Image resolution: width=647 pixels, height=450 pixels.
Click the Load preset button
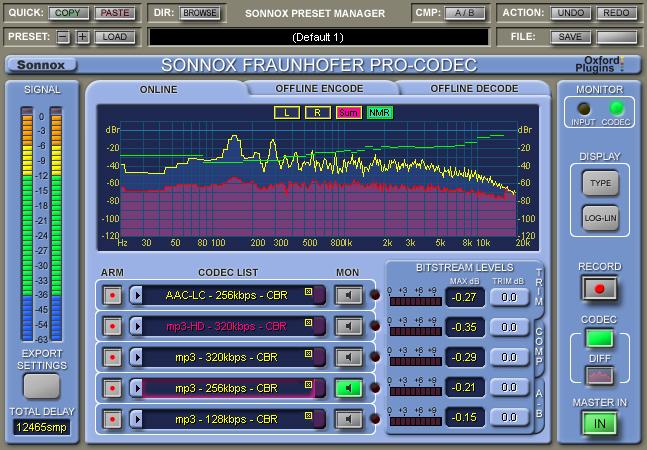116,37
